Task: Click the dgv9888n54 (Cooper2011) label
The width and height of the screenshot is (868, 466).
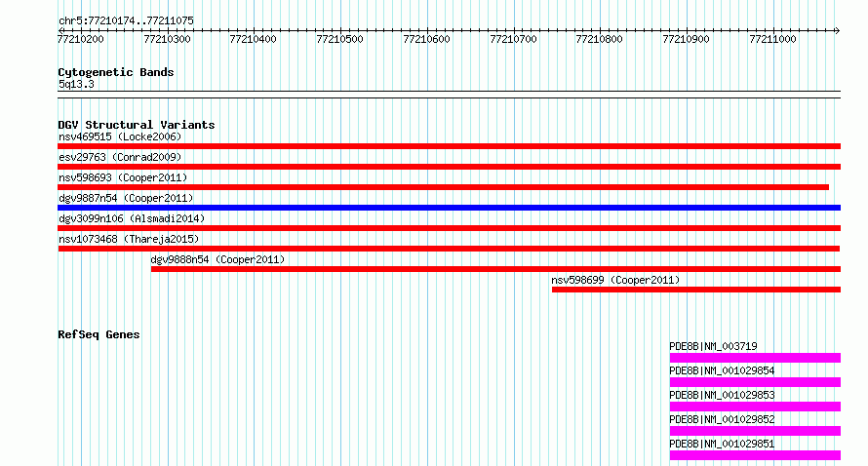Action: (217, 259)
